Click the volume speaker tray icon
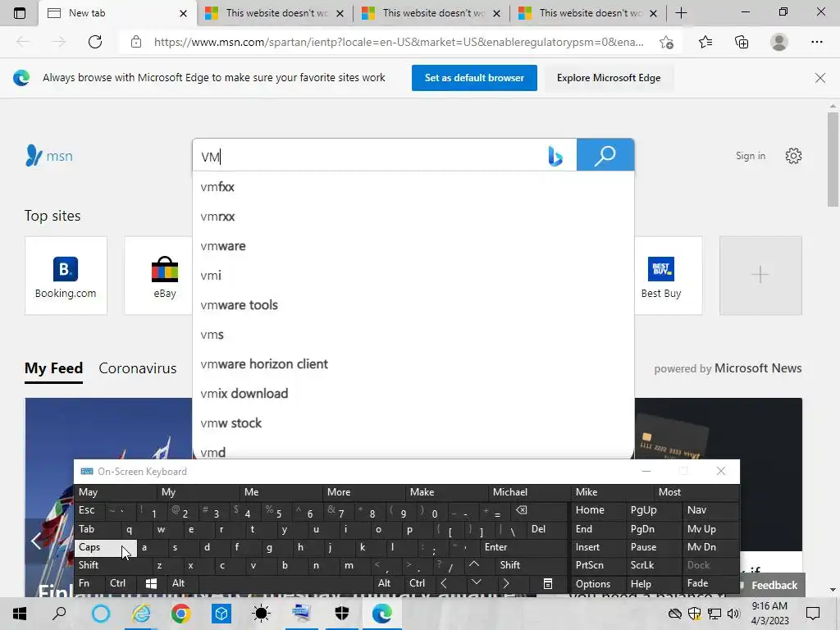 tap(733, 614)
